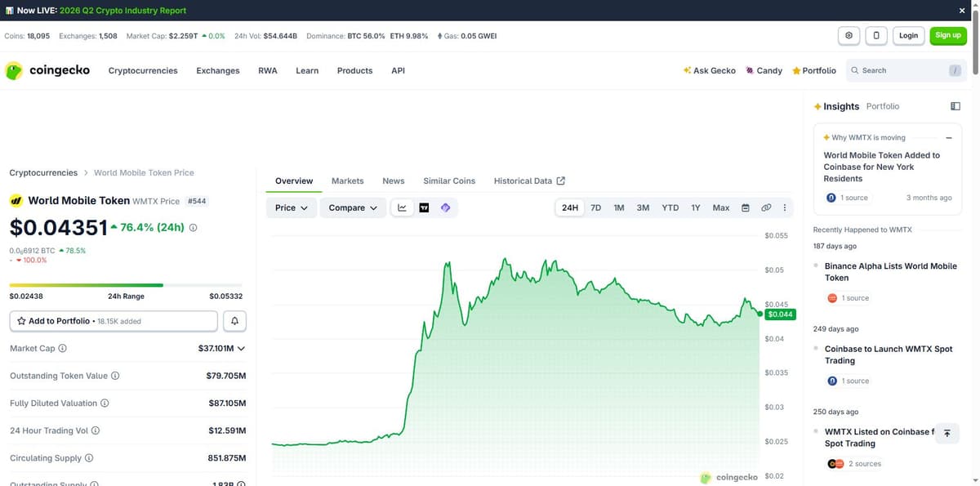Click the purple diamond chart mode icon
Screen dimensions: 980x486
coord(445,207)
